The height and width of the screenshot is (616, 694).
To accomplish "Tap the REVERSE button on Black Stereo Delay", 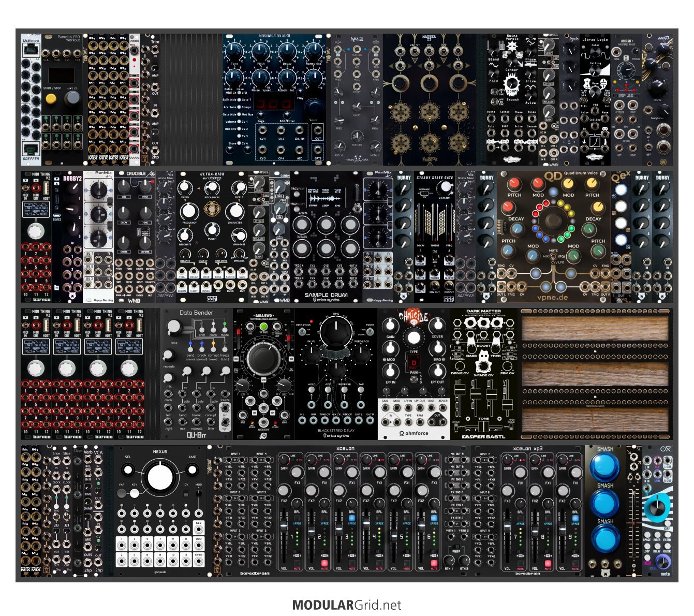I will pos(345,390).
